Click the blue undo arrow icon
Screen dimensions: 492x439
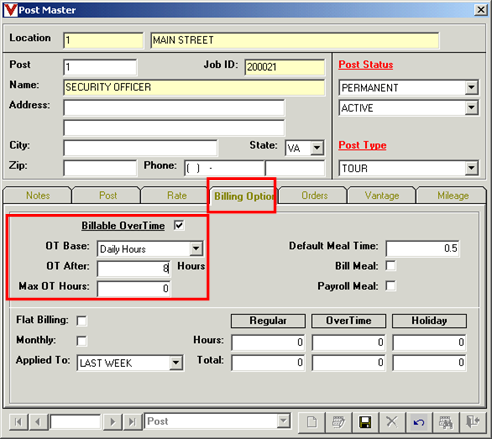click(419, 422)
